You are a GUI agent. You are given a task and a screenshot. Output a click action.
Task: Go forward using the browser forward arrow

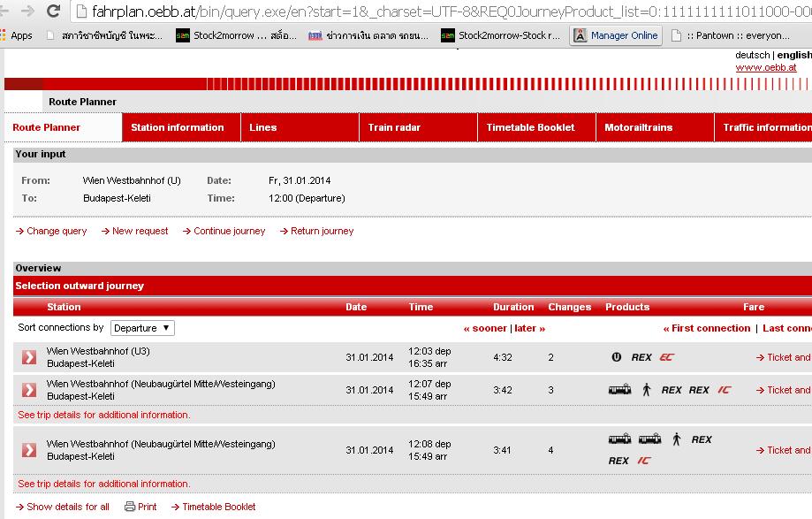27,11
